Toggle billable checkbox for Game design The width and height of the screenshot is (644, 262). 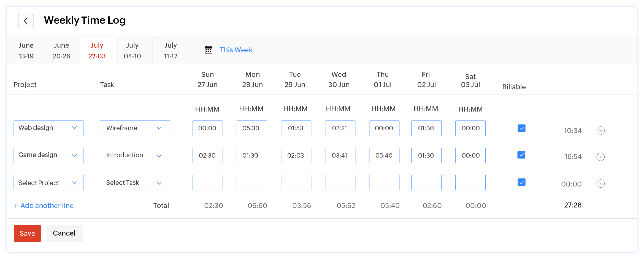[521, 155]
